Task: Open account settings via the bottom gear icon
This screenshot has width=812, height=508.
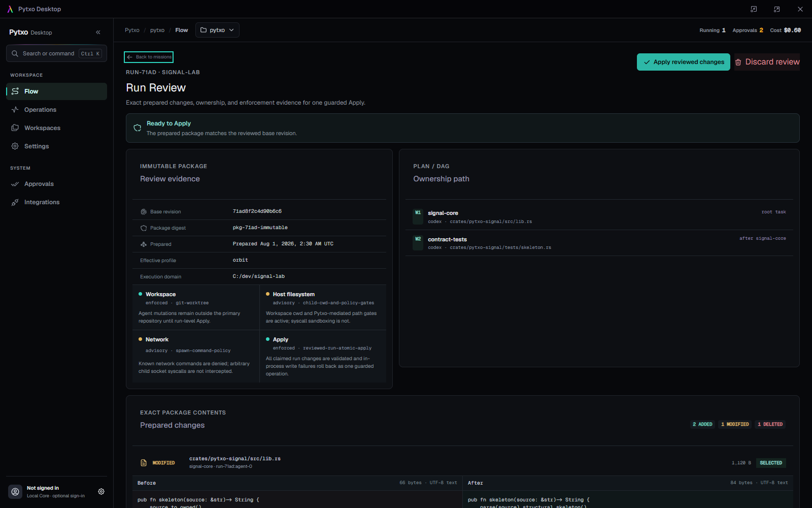Action: click(x=101, y=492)
